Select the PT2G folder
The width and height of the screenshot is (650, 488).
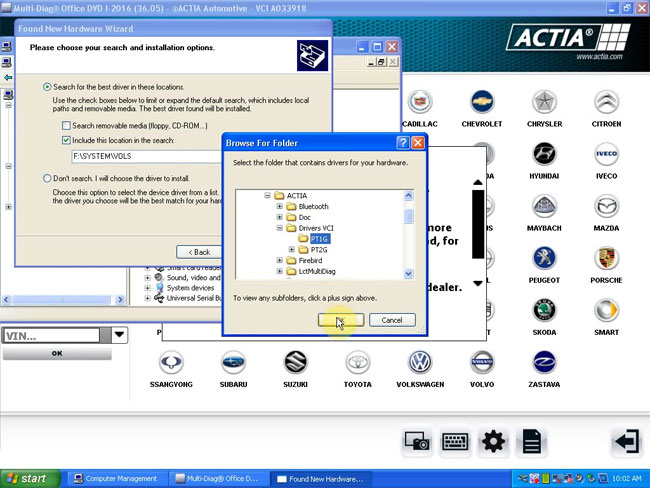coord(318,250)
